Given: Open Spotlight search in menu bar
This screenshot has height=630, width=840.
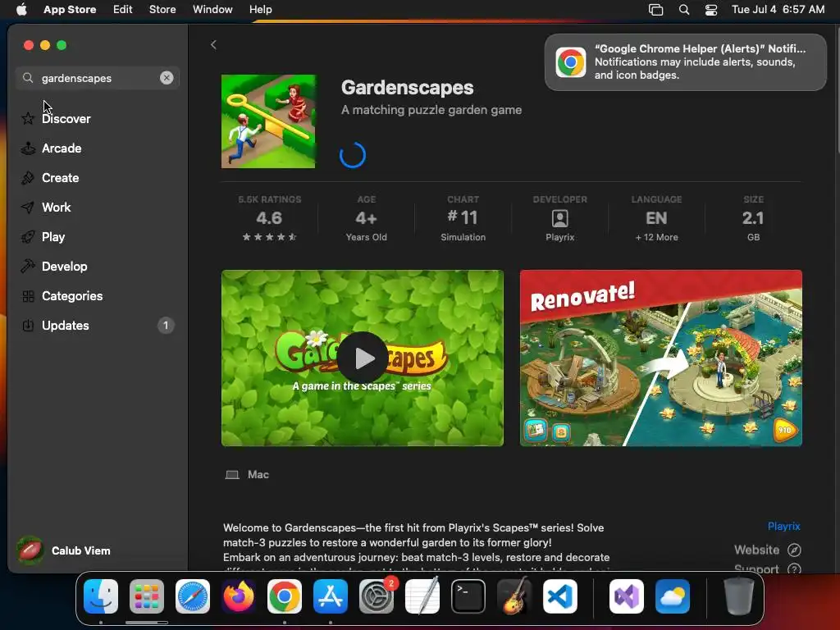Looking at the screenshot, I should pos(684,9).
